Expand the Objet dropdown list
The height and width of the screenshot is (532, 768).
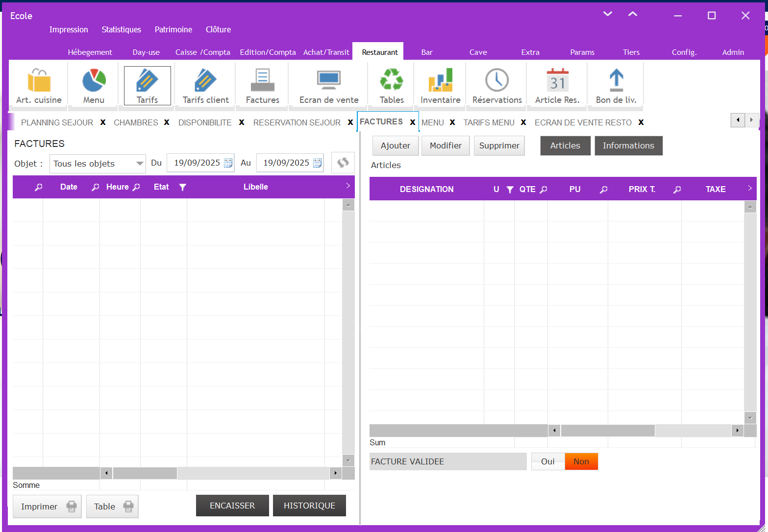point(140,164)
